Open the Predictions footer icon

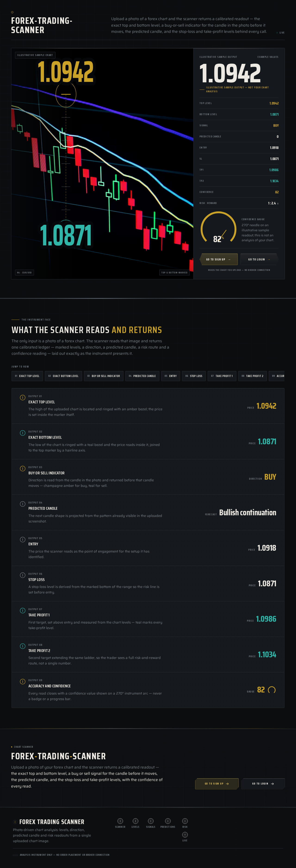pos(168,821)
